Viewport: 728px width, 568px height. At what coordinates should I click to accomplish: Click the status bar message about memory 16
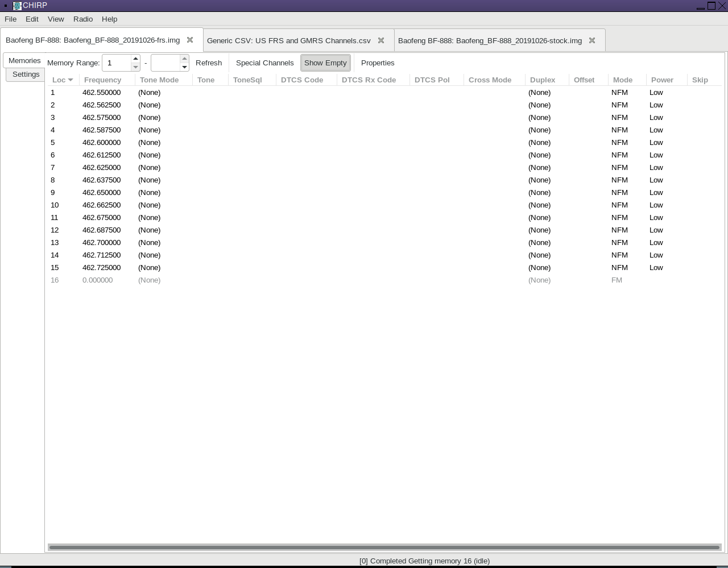click(x=424, y=561)
